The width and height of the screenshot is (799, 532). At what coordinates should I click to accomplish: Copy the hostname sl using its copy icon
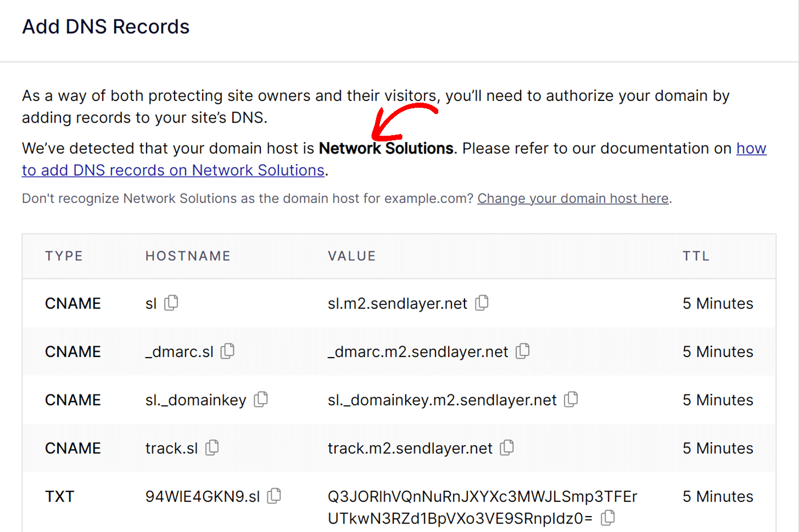tap(171, 303)
